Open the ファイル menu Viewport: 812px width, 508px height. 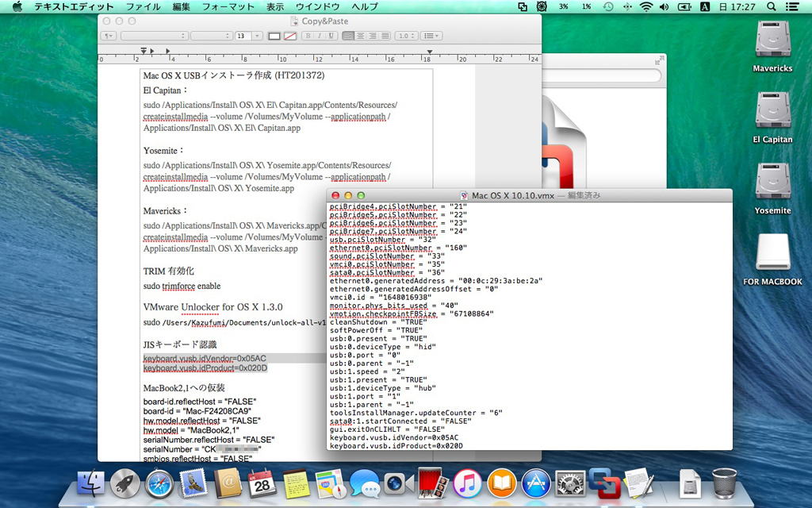[x=144, y=6]
